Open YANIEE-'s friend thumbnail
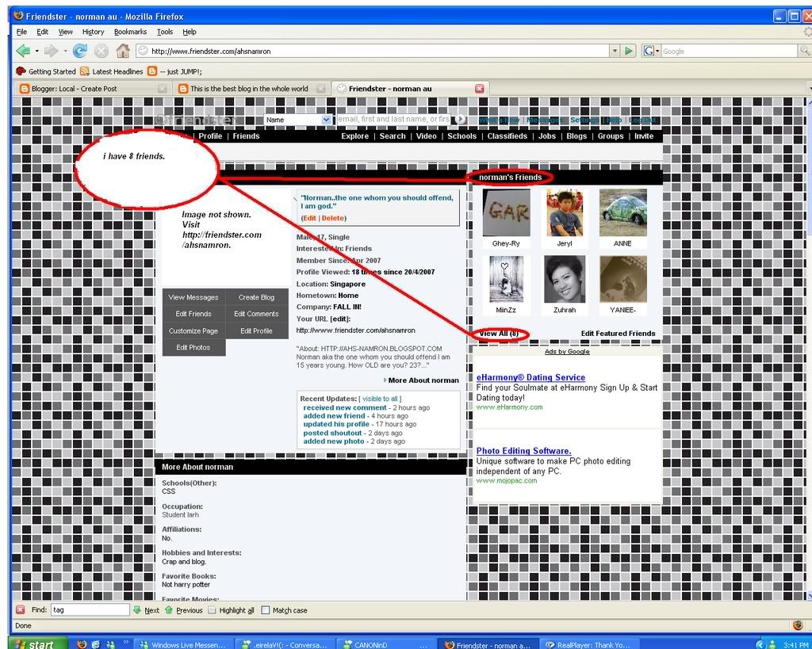This screenshot has width=812, height=649. click(623, 279)
